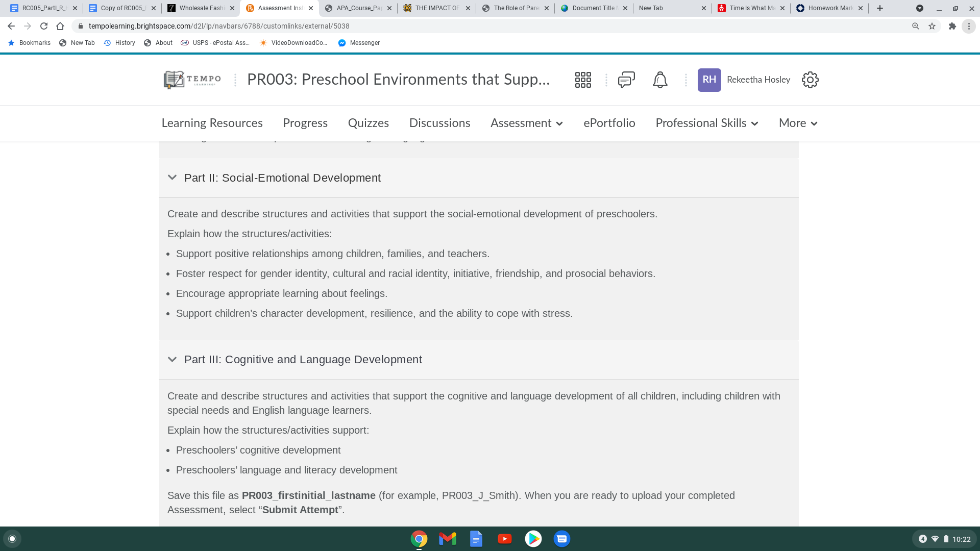Screen dimensions: 980x551
Task: Open Google Docs from the shelf
Action: (x=476, y=539)
